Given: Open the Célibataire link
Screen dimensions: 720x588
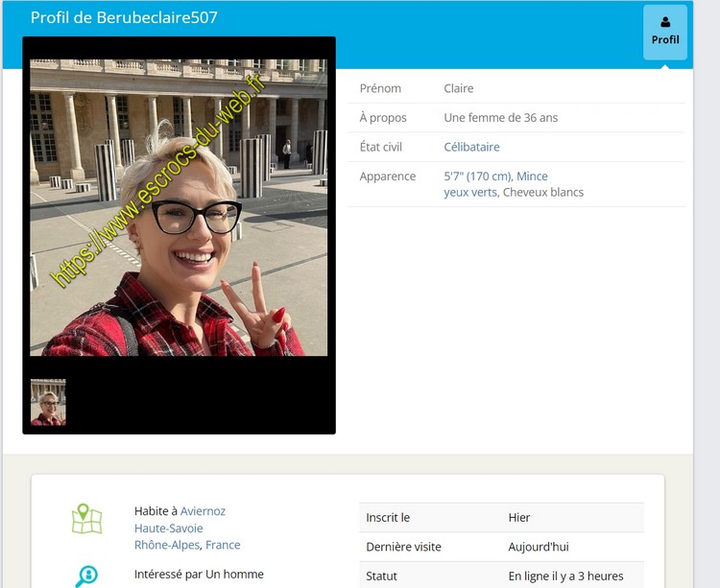Looking at the screenshot, I should pyautogui.click(x=471, y=147).
